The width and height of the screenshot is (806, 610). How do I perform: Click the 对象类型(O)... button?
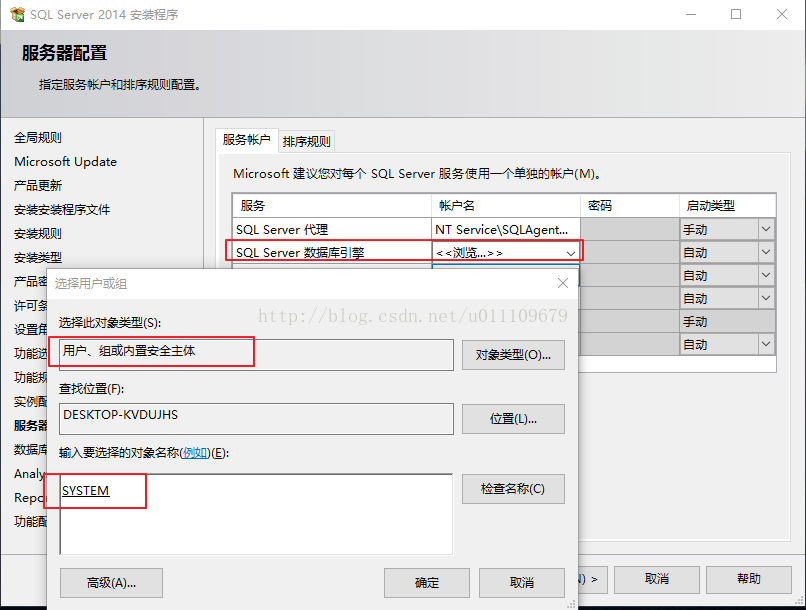[513, 355]
